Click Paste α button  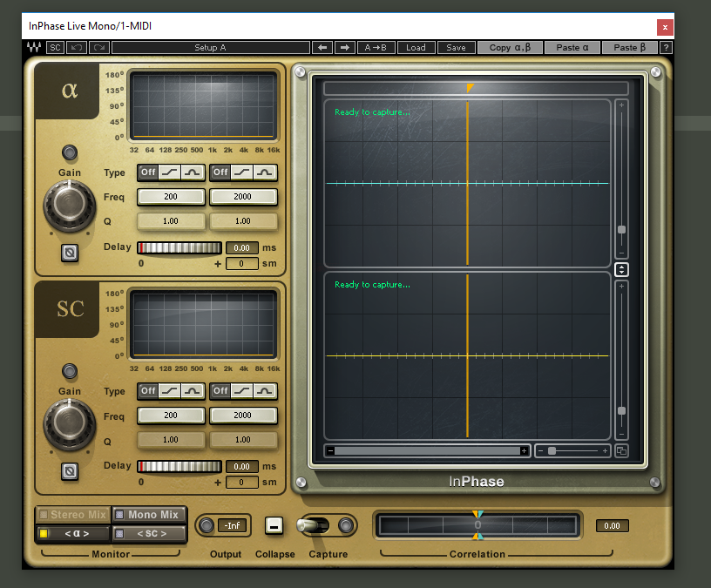[572, 48]
